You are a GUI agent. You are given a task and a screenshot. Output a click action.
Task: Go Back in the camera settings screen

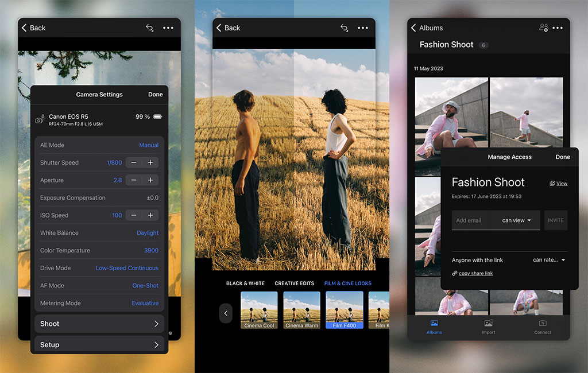(33, 28)
